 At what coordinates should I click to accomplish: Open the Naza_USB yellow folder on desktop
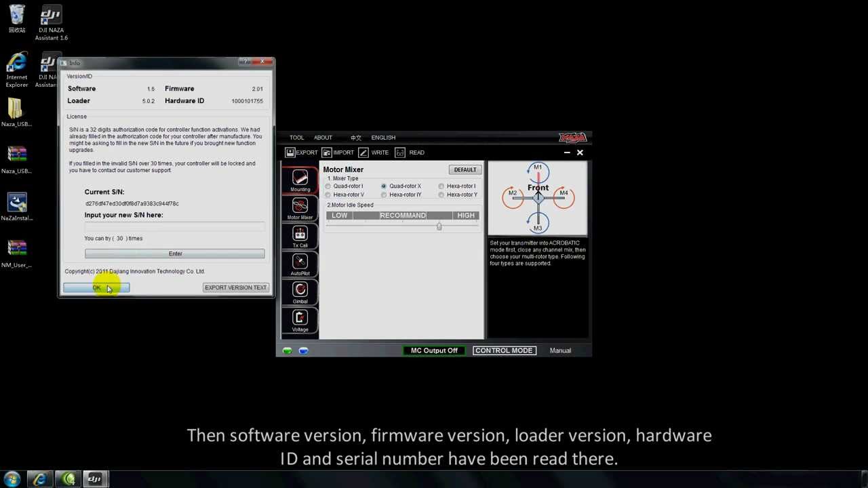click(16, 113)
